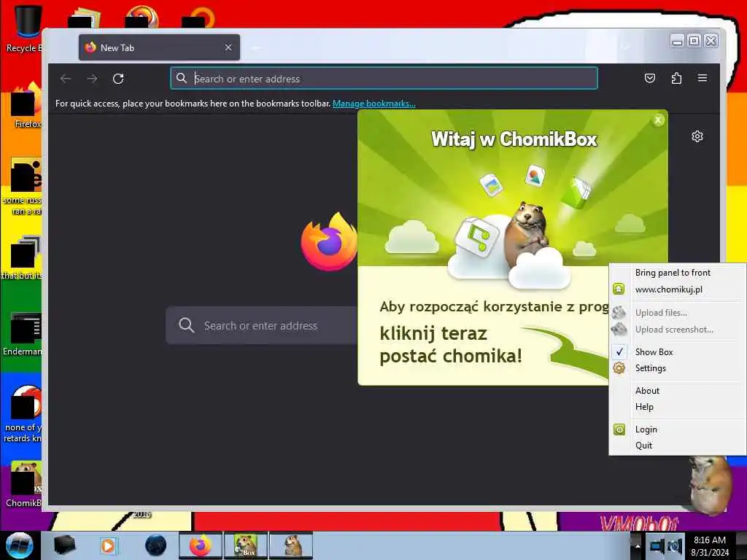The image size is (747, 560).
Task: Click the volume speaker tray icon
Action: point(675,546)
